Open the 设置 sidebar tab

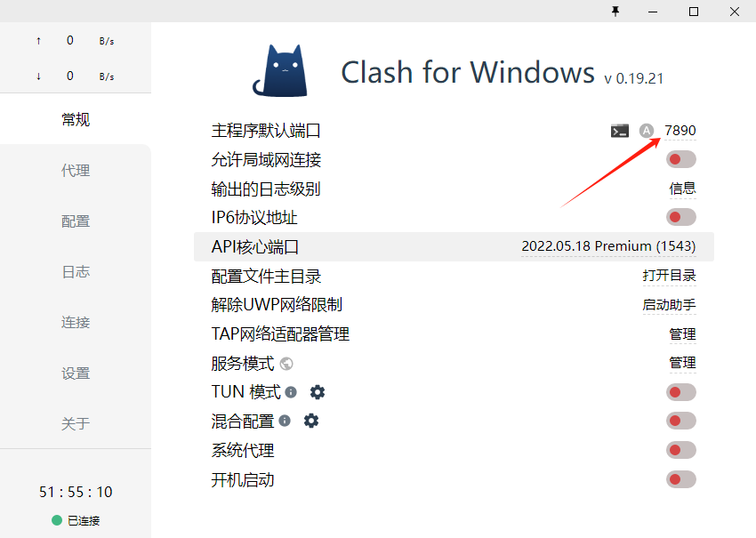pos(76,373)
